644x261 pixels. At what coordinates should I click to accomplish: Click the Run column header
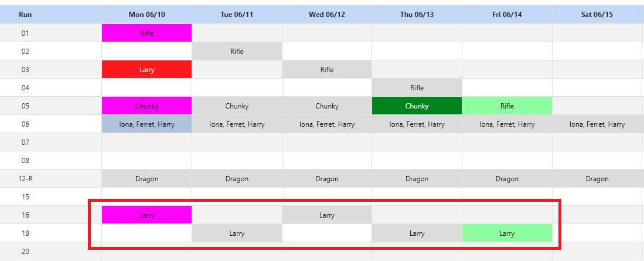(25, 15)
